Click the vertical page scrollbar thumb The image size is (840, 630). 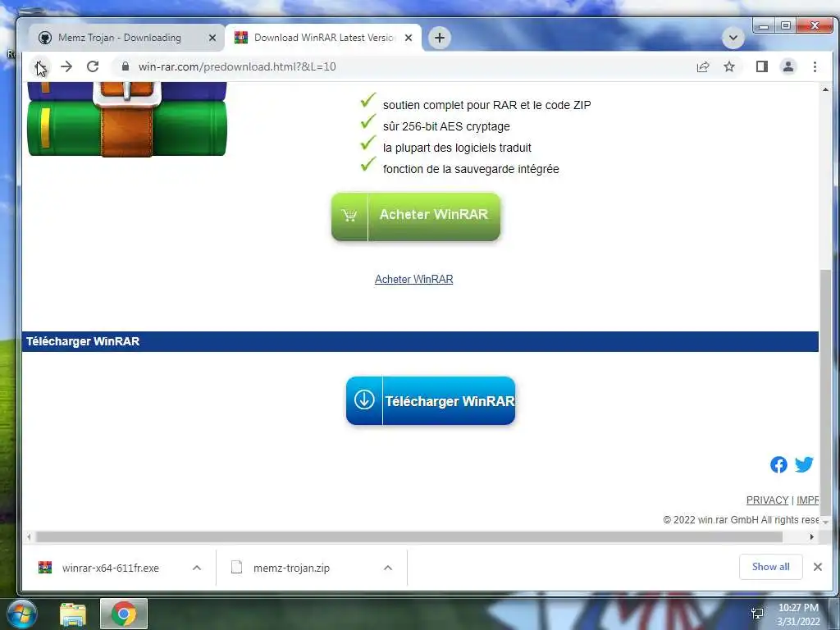[825, 391]
